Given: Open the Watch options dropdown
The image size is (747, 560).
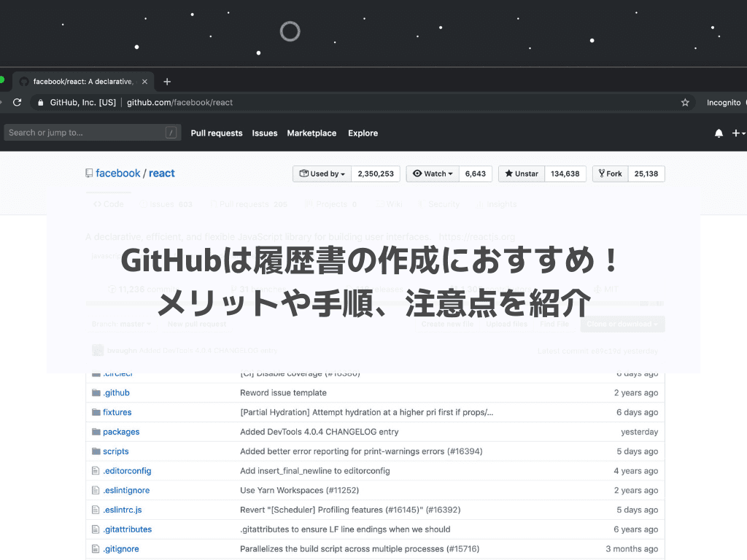Looking at the screenshot, I should click(433, 174).
